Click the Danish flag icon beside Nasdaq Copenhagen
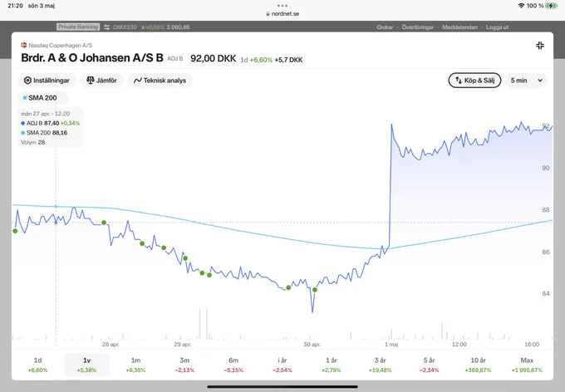This screenshot has width=565, height=392. tap(24, 45)
